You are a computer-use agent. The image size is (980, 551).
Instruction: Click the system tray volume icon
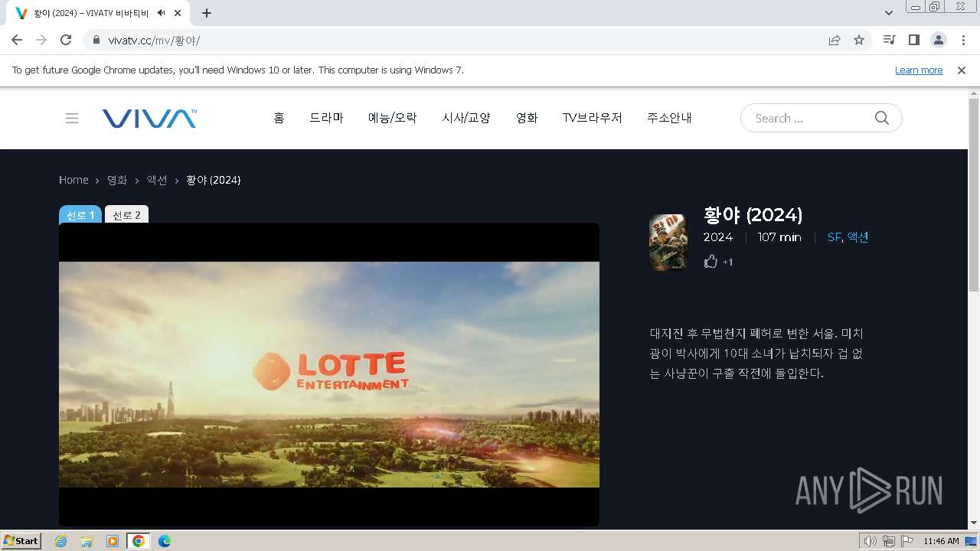tap(871, 541)
